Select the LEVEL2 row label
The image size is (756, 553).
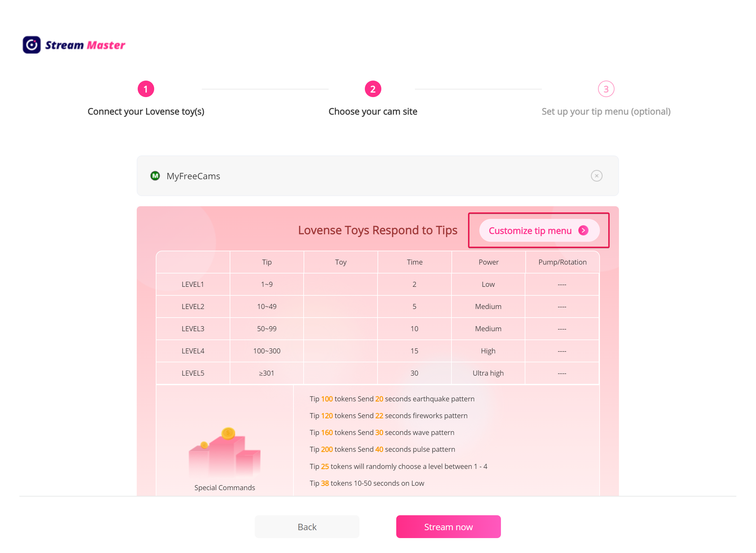click(193, 306)
